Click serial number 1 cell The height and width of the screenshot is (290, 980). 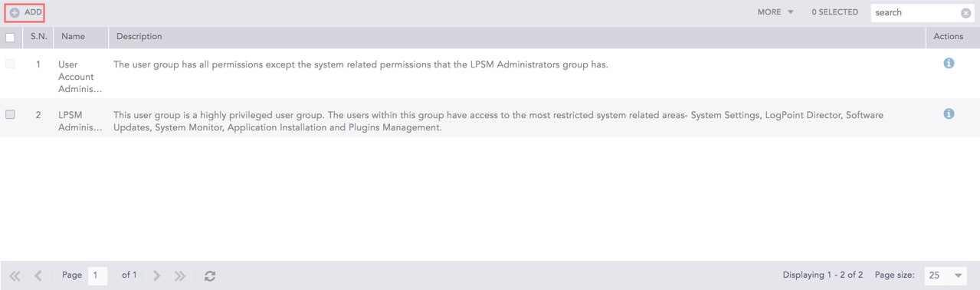click(x=38, y=64)
